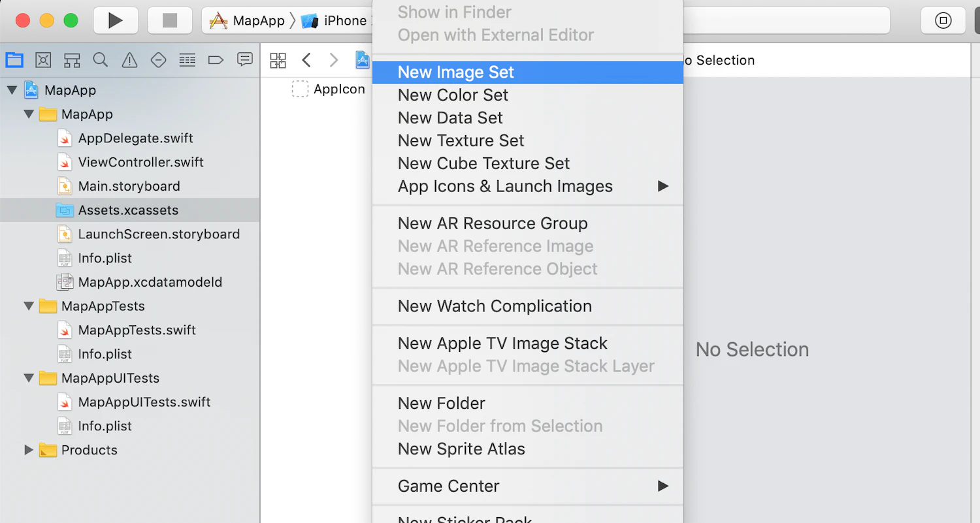
Task: Click the Stop button in toolbar
Action: [170, 20]
